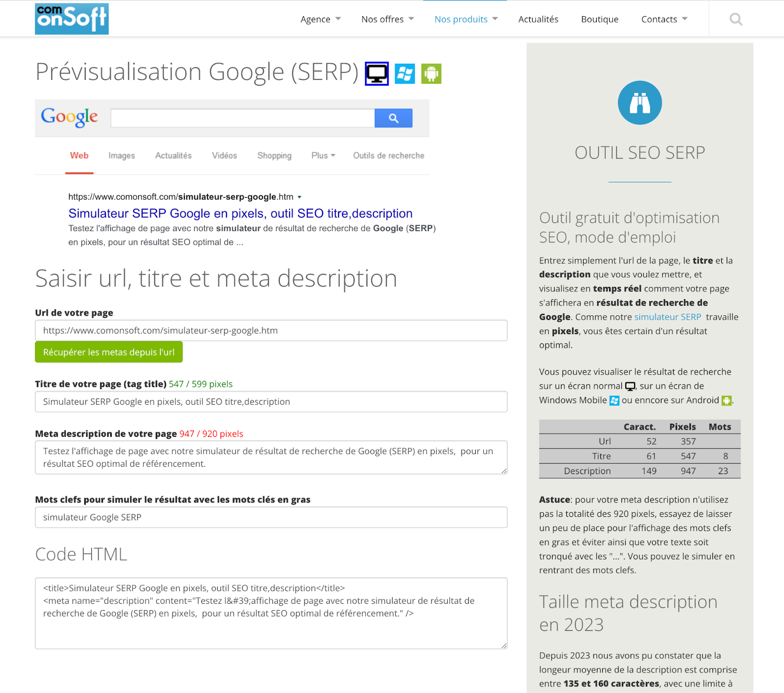
Task: Click the Caract. column header
Action: [639, 427]
